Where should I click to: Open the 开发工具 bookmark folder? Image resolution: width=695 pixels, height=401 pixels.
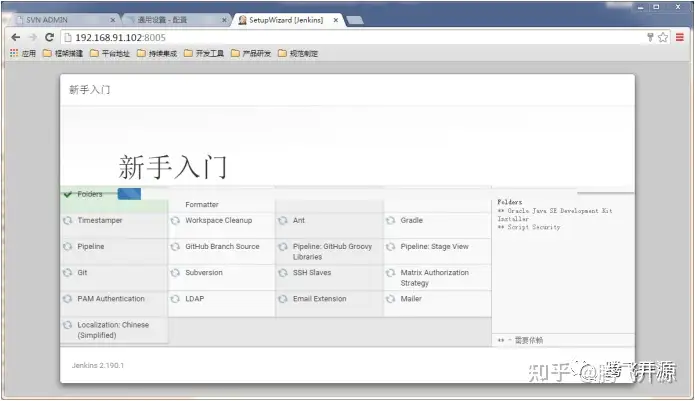tap(204, 54)
